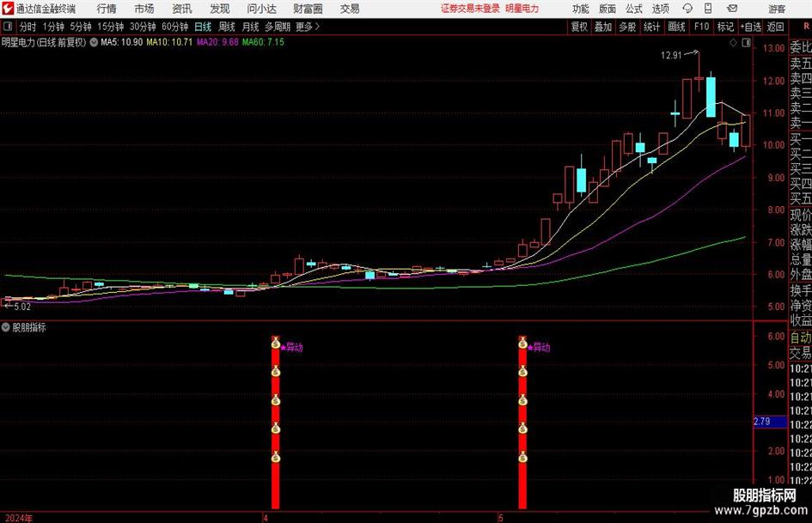Screen dimensions: 812x523
Task: Open the 版面 menu
Action: 607,9
